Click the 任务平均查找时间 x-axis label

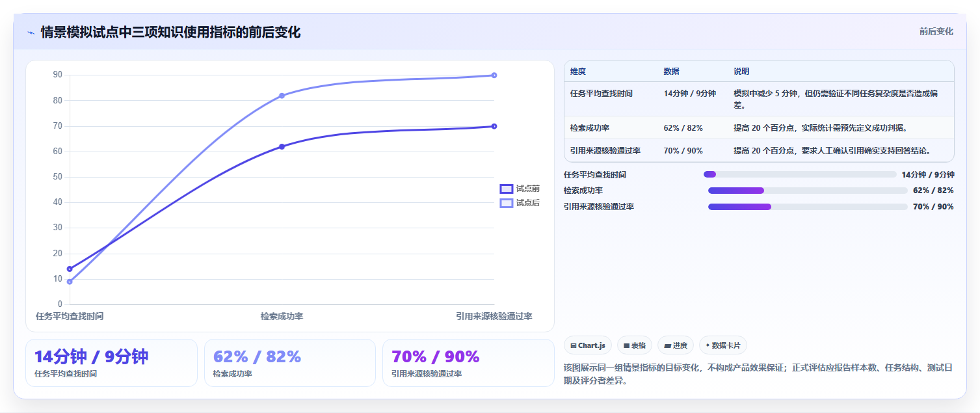70,316
